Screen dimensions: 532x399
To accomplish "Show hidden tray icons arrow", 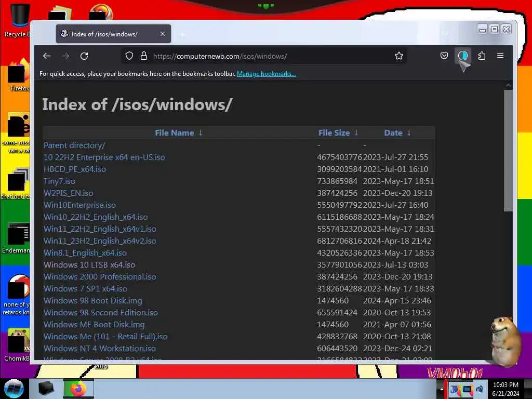I will click(442, 389).
